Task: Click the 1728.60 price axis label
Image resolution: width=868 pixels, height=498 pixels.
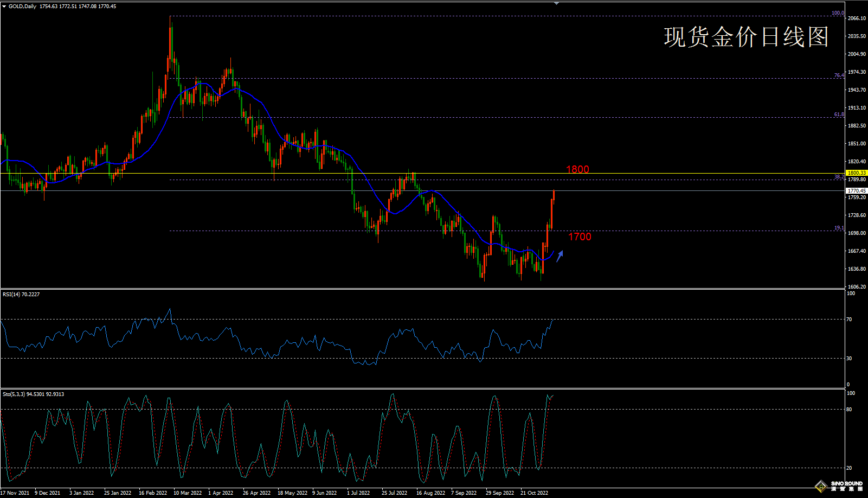Action: point(857,215)
